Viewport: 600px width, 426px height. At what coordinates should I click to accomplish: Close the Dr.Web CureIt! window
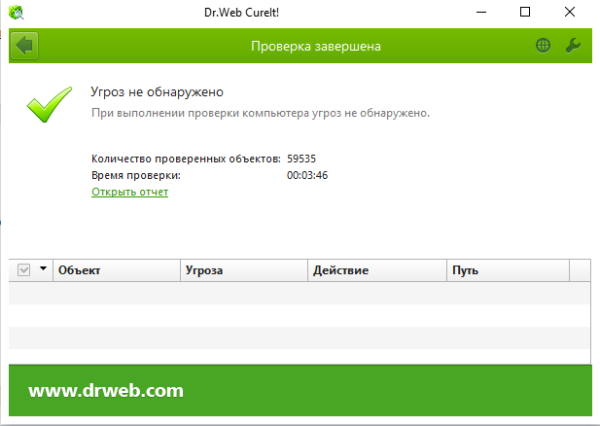point(570,12)
